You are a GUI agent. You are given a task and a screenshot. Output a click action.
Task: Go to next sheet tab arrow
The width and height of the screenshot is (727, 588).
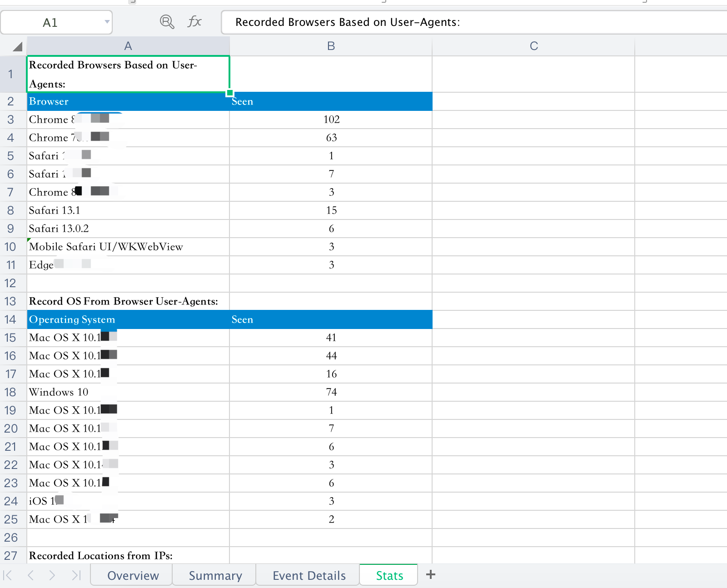pyautogui.click(x=52, y=575)
